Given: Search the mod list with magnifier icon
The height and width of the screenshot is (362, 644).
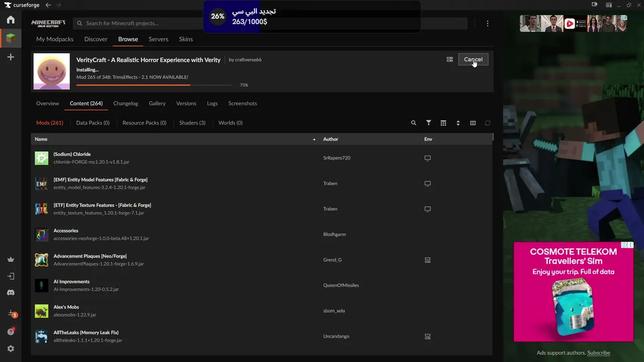Looking at the screenshot, I should (414, 123).
